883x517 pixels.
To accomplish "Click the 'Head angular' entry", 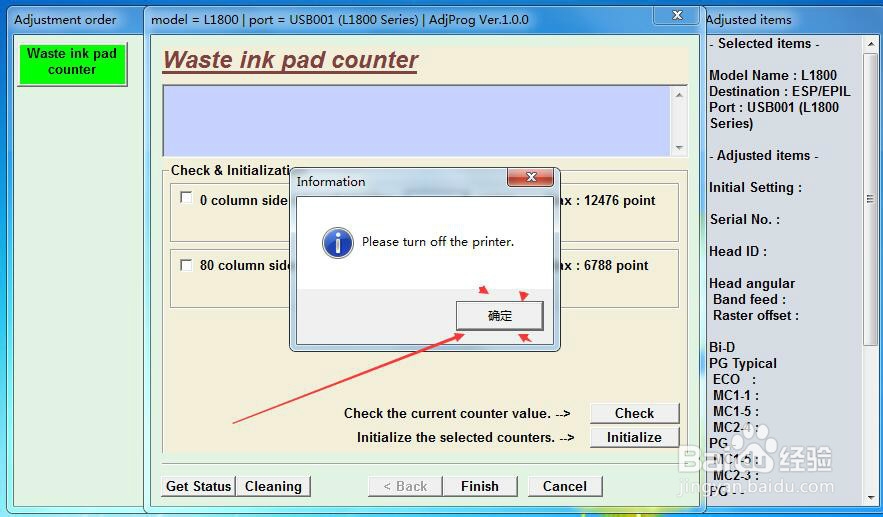I will click(x=752, y=283).
